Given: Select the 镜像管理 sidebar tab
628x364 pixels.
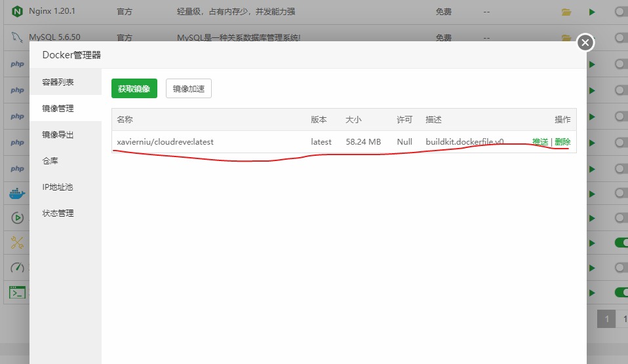Looking at the screenshot, I should 66,109.
